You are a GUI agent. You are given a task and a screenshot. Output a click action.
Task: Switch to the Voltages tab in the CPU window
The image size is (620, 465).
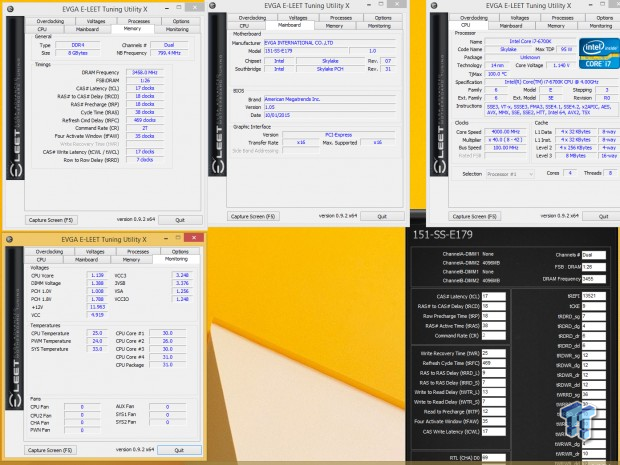(520, 18)
